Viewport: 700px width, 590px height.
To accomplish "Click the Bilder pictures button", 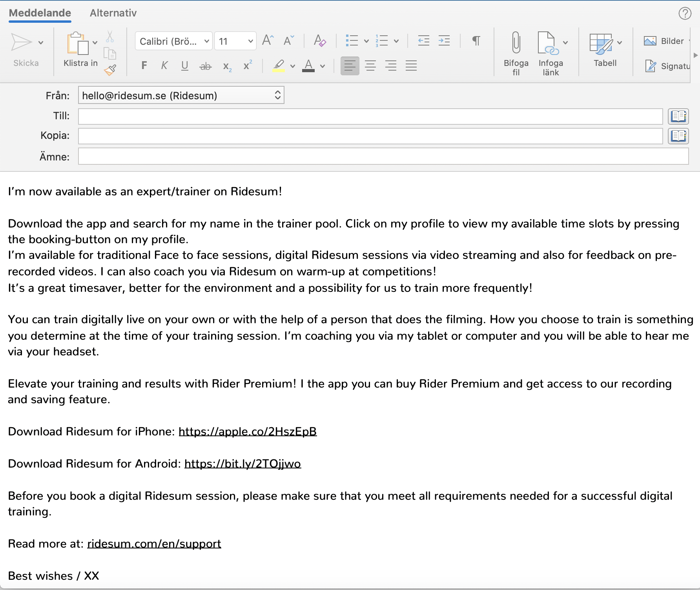I will point(664,41).
